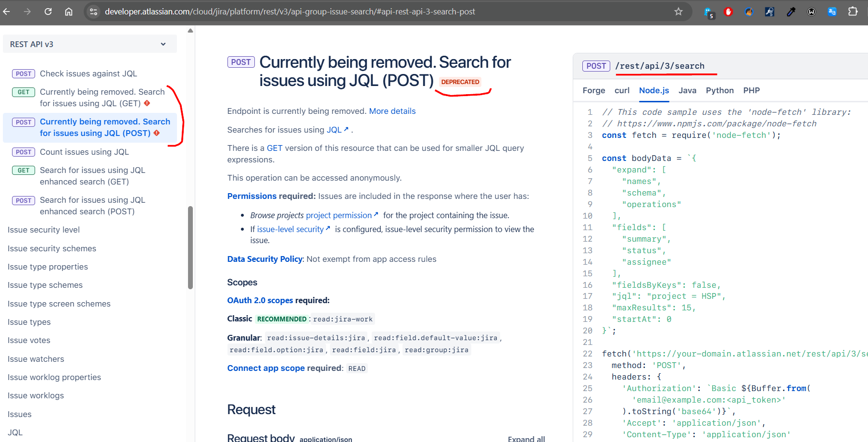Select the curl code tab
This screenshot has height=442, width=868.
pos(622,90)
